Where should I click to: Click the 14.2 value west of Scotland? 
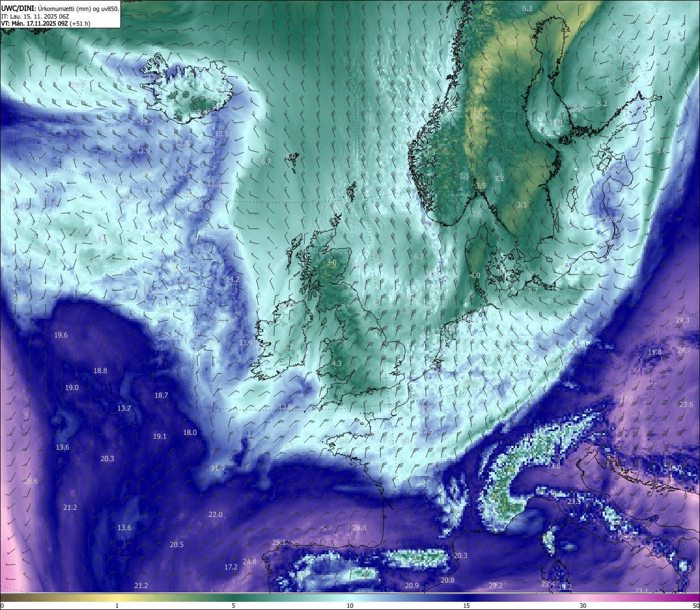pyautogui.click(x=233, y=279)
